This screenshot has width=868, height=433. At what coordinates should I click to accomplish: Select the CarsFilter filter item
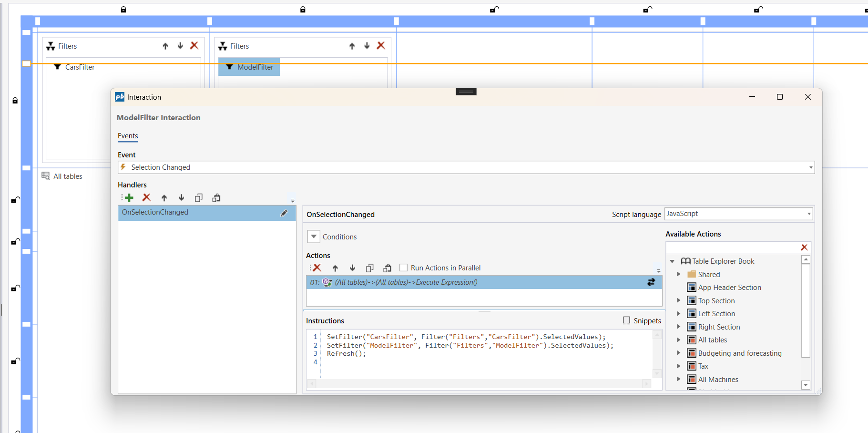80,67
